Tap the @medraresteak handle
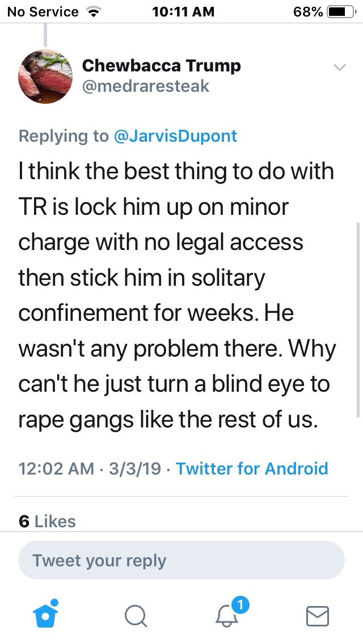 pyautogui.click(x=146, y=86)
